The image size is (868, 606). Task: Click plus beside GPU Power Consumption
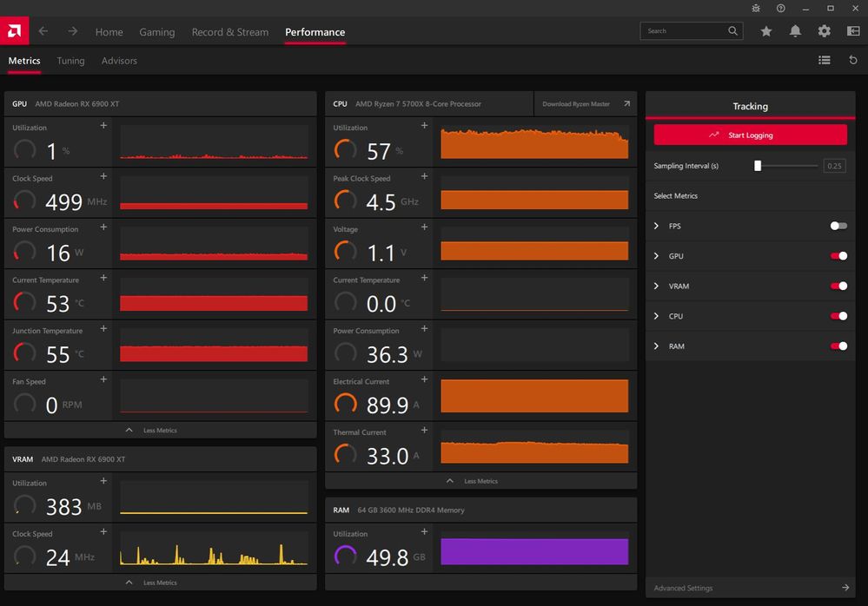[103, 227]
